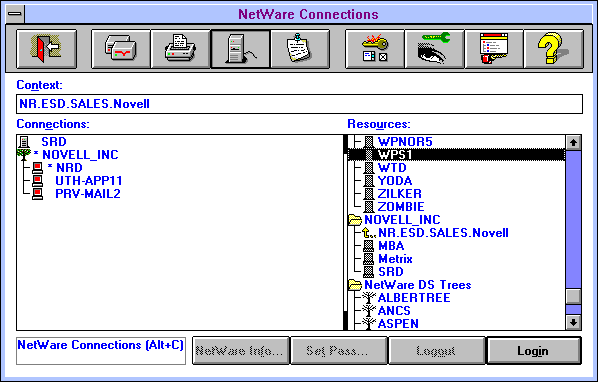Collapse the NetWare DS Trees folder

pyautogui.click(x=355, y=285)
